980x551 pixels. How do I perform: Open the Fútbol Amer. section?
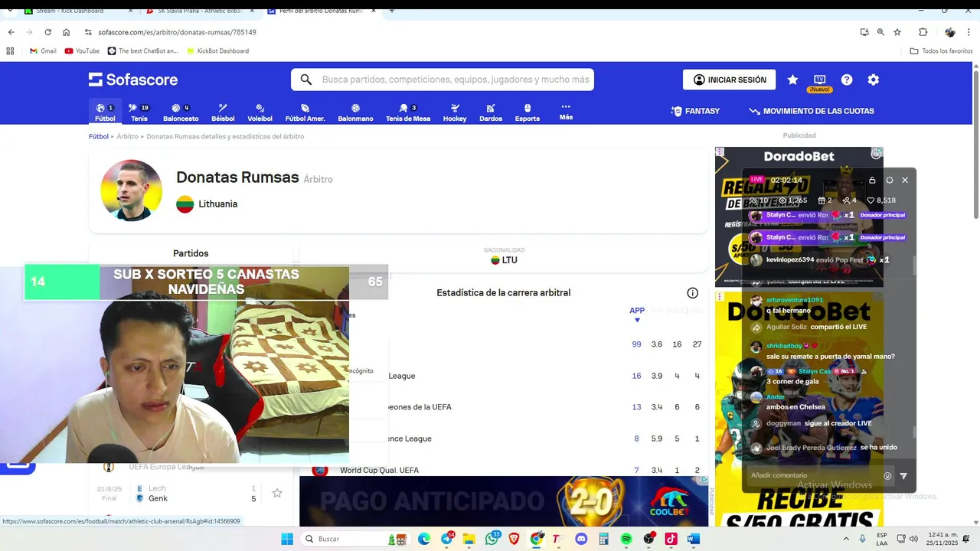(x=305, y=112)
